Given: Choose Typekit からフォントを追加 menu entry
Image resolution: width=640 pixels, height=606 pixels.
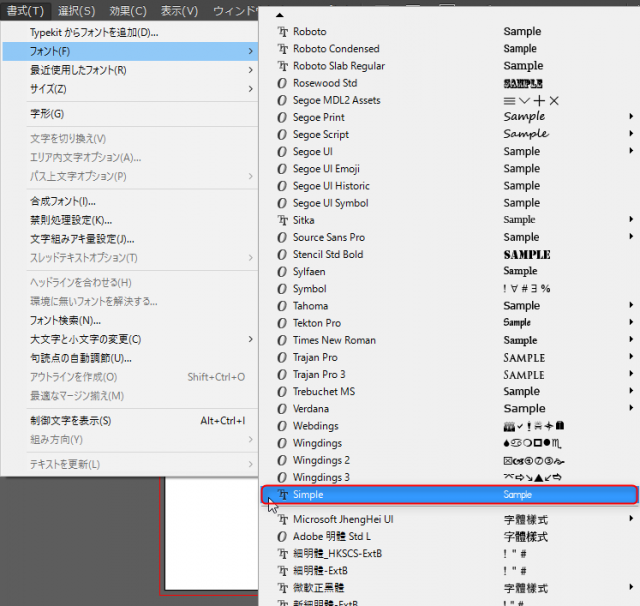Looking at the screenshot, I should [x=94, y=32].
